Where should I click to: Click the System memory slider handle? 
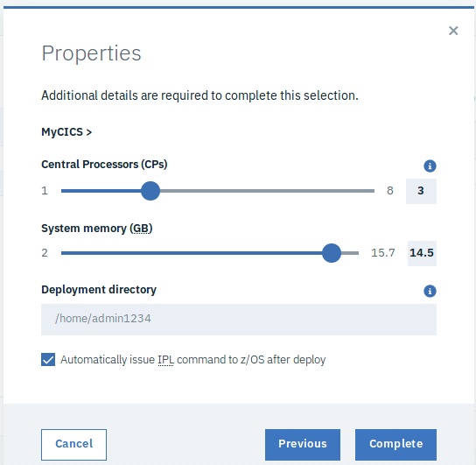(332, 253)
